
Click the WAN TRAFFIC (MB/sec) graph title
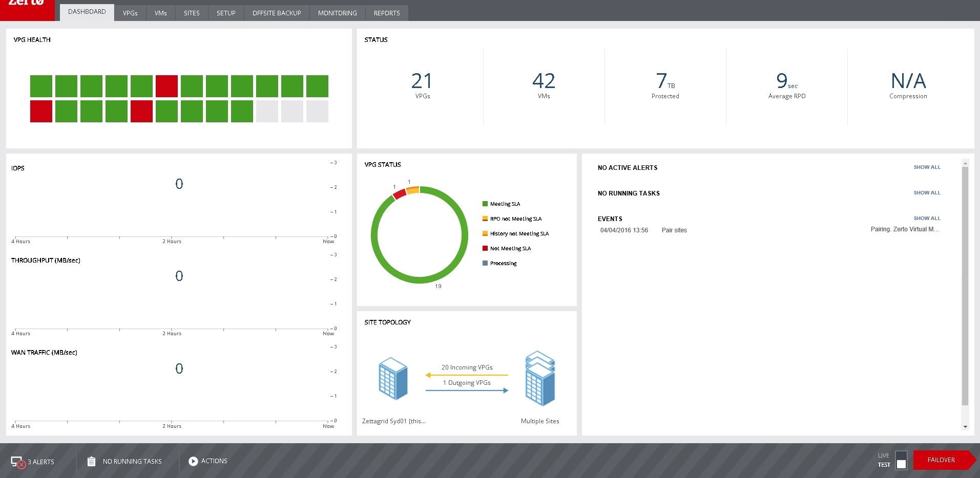pos(44,352)
